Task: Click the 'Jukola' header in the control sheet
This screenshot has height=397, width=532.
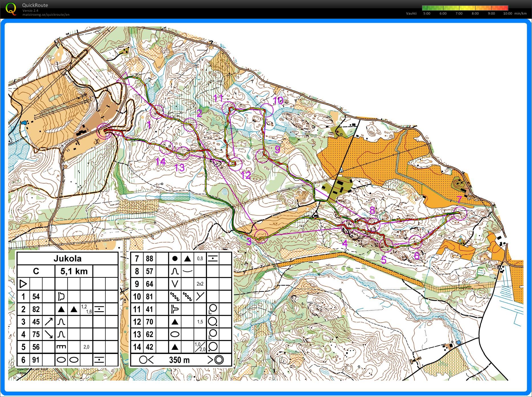Action: click(67, 258)
